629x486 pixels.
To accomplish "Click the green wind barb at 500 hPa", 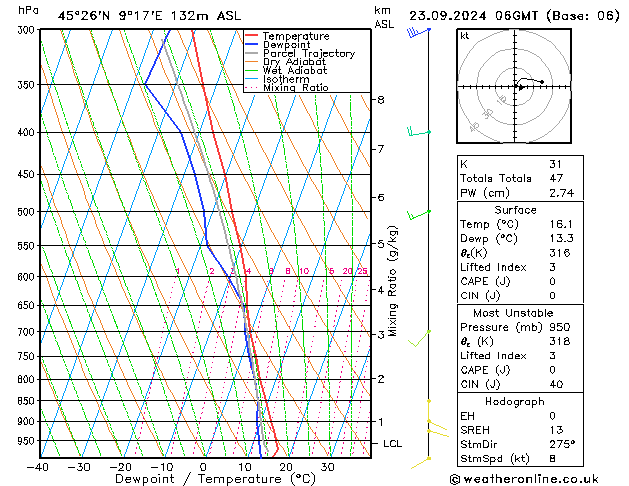I will pyautogui.click(x=418, y=213).
